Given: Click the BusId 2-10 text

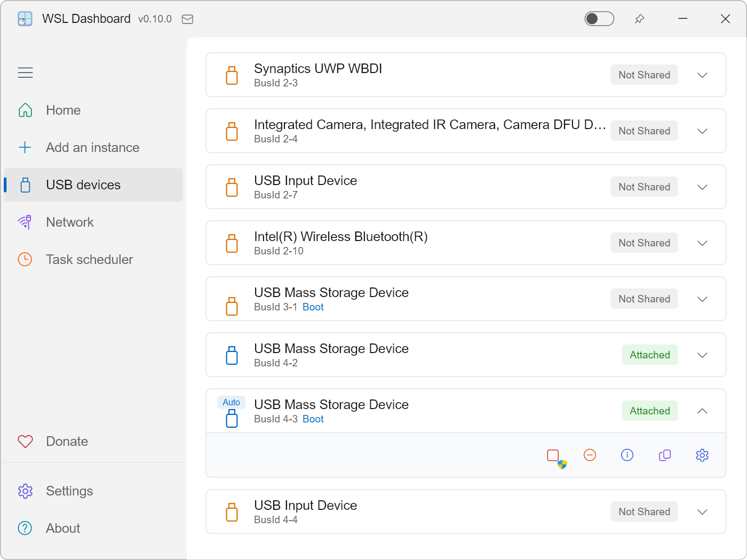Looking at the screenshot, I should (x=279, y=251).
